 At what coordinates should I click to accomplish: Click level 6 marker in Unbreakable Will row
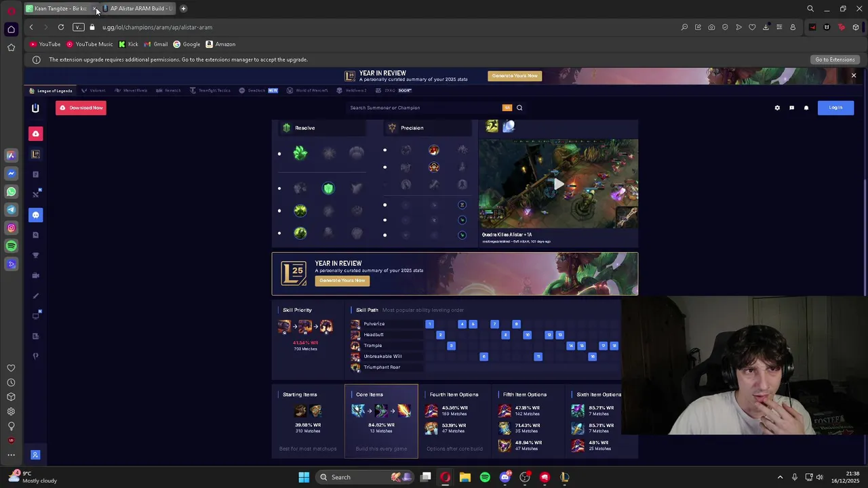(484, 357)
